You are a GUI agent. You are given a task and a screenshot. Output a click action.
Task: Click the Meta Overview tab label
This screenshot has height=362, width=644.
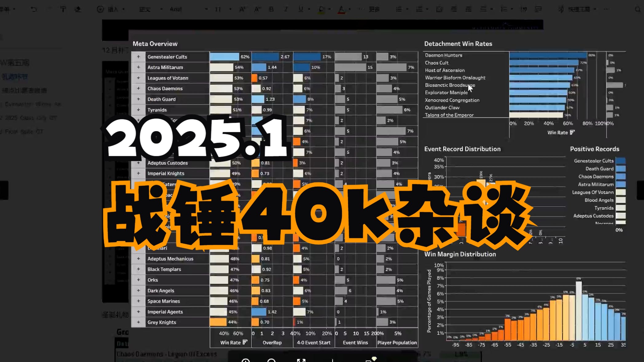tap(155, 43)
